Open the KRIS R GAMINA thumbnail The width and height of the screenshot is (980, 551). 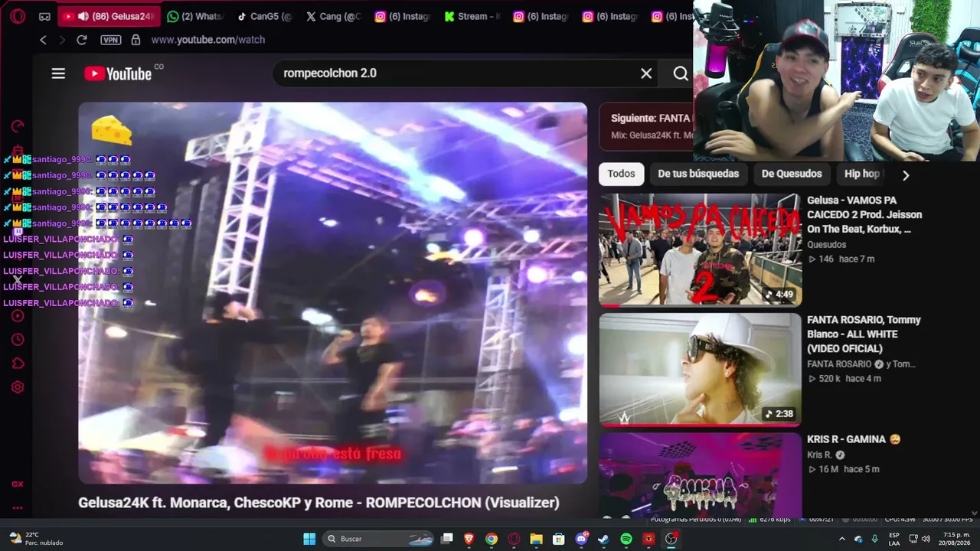pos(700,475)
